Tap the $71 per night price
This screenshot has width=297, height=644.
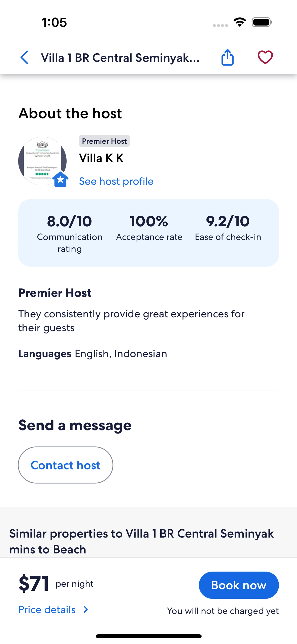click(34, 583)
